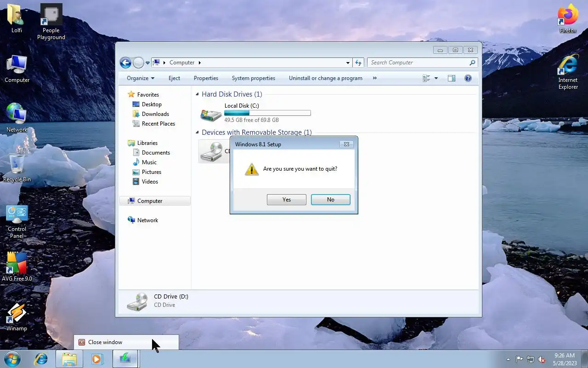The width and height of the screenshot is (588, 368).
Task: Open the Organize menu
Action: (x=141, y=78)
